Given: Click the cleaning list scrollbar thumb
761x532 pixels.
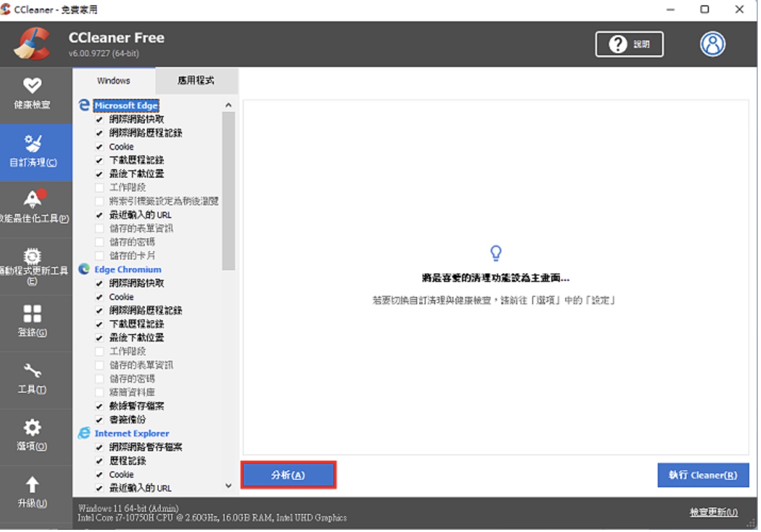Looking at the screenshot, I should tap(228, 190).
